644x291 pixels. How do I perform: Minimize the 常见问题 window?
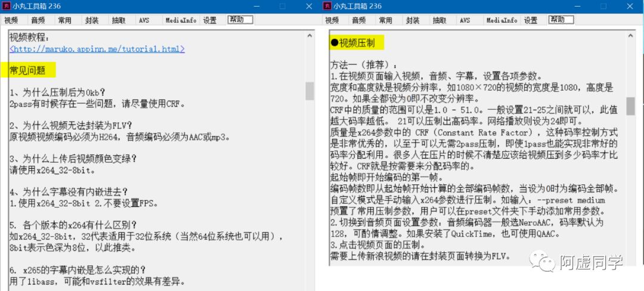click(x=256, y=6)
